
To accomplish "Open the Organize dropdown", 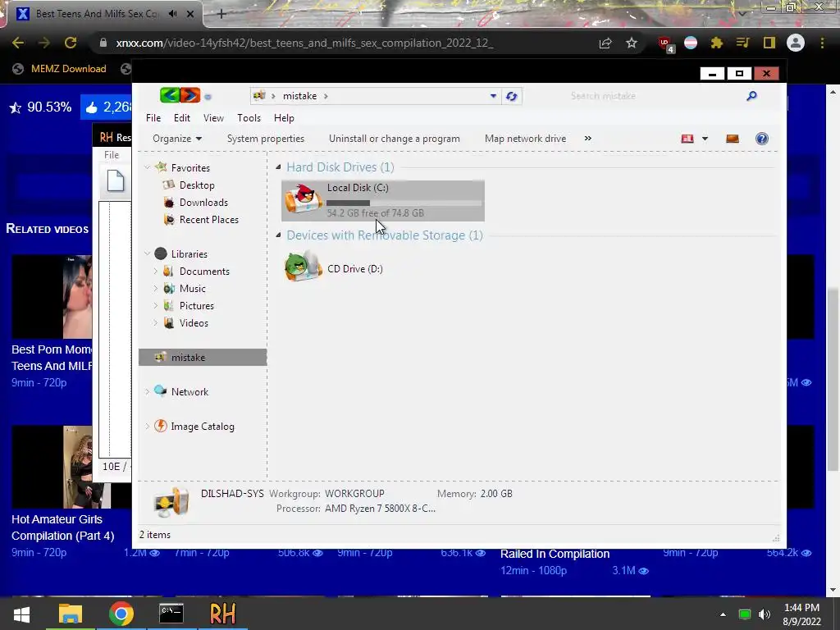I will pos(177,139).
